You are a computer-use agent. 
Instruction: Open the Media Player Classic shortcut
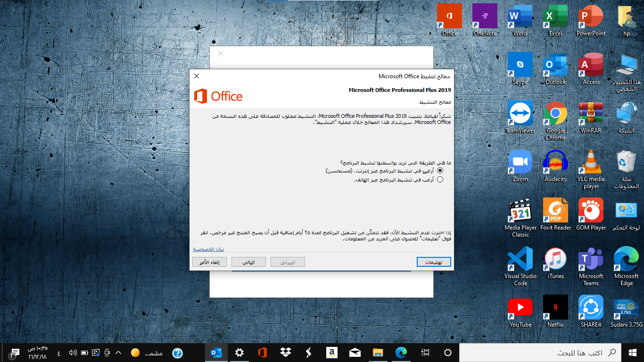[x=520, y=218]
